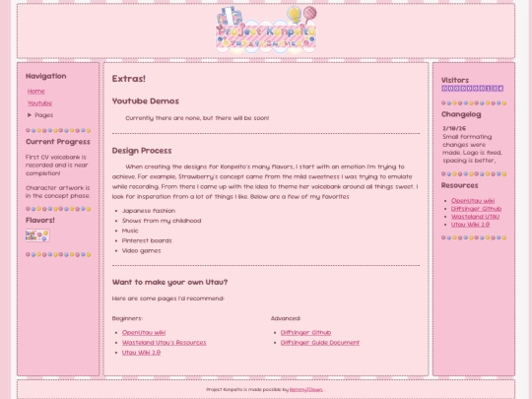Open OpenUtau wiki under Beginners
Viewport: 532px width, 399px height.
144,333
